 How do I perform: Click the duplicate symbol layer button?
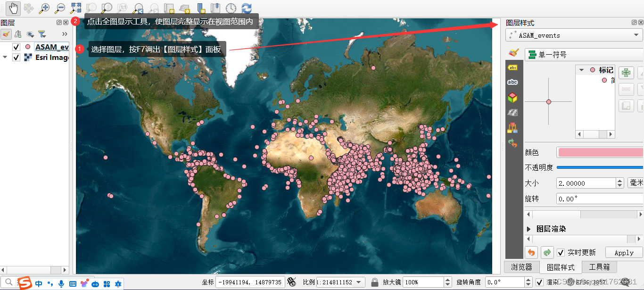click(x=626, y=106)
